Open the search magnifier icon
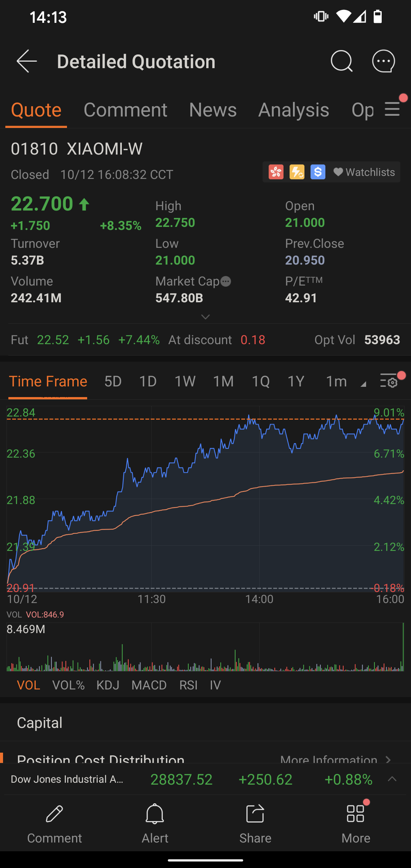 pos(341,61)
